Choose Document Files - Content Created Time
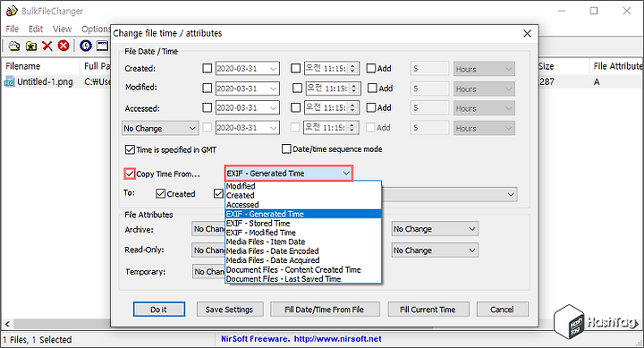 [x=303, y=270]
